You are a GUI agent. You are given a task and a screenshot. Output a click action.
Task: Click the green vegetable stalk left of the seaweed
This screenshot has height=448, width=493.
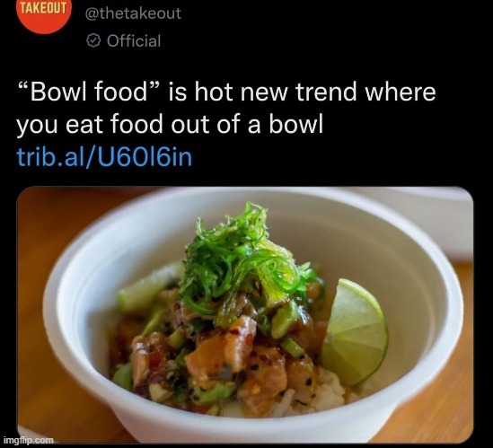click(x=148, y=287)
